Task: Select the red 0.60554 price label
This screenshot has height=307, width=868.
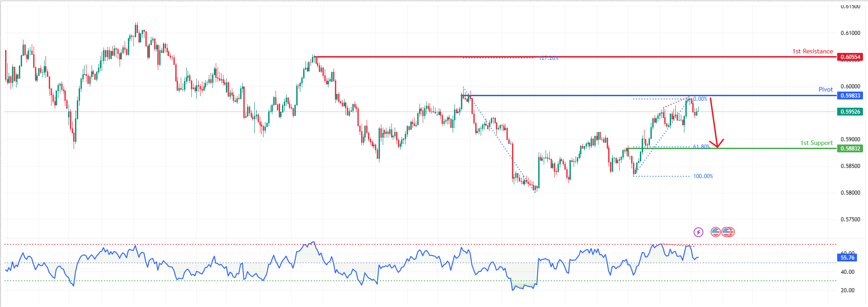Action: point(850,57)
